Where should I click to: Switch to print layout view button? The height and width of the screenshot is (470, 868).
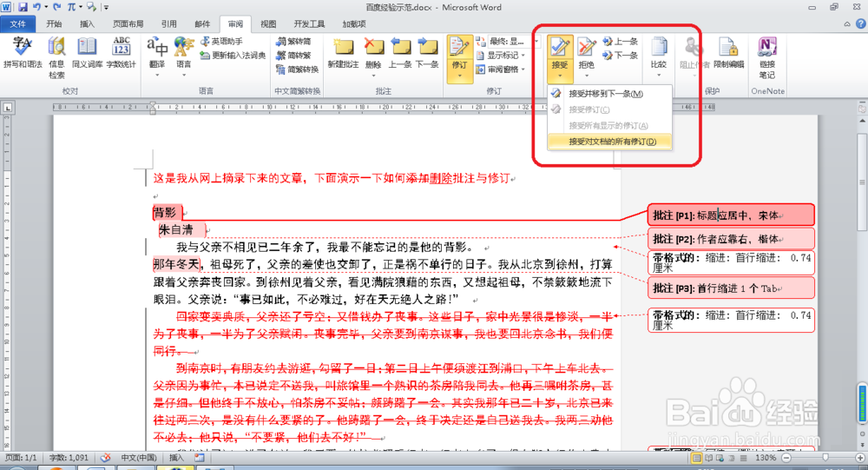tap(697, 459)
